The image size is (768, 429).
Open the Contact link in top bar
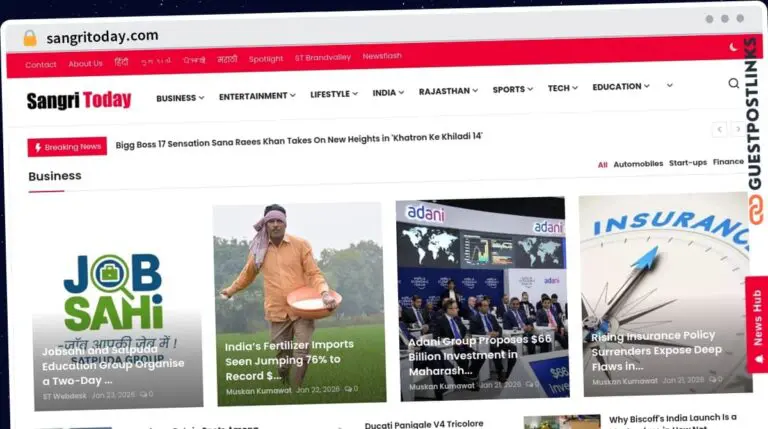[41, 64]
